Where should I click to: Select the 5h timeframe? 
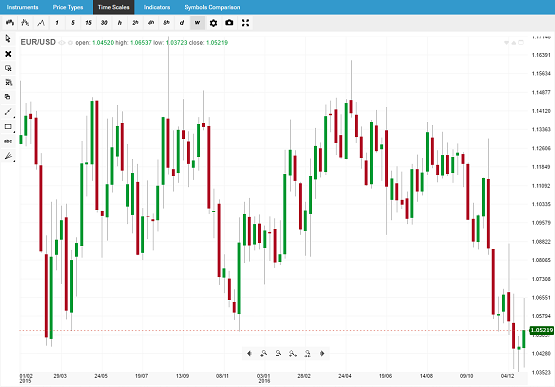tap(166, 23)
